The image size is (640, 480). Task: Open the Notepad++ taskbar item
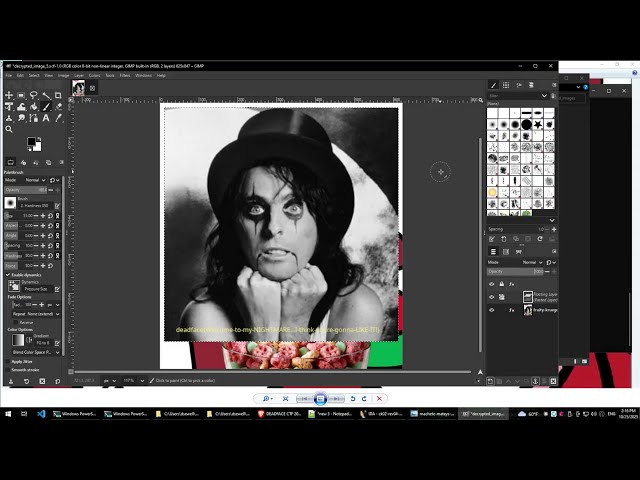click(x=330, y=414)
